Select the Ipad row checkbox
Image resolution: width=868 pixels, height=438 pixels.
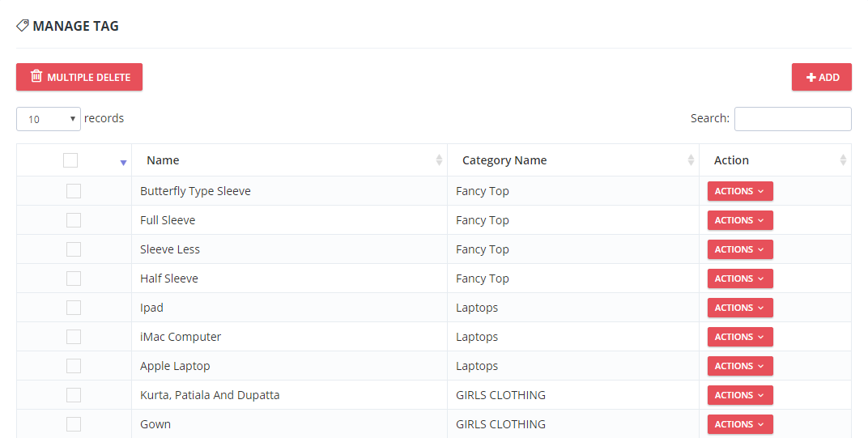click(74, 308)
